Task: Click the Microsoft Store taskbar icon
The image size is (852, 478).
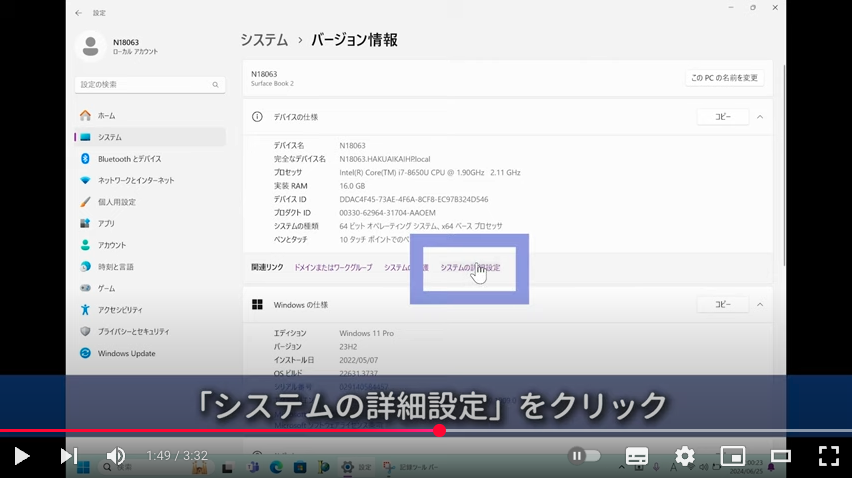Action: click(300, 467)
